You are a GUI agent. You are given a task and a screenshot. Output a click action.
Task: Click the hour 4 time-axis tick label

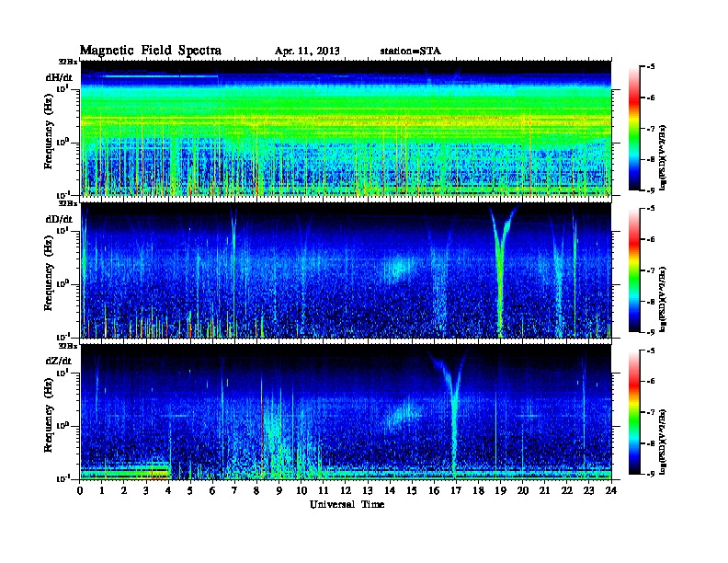[x=168, y=491]
